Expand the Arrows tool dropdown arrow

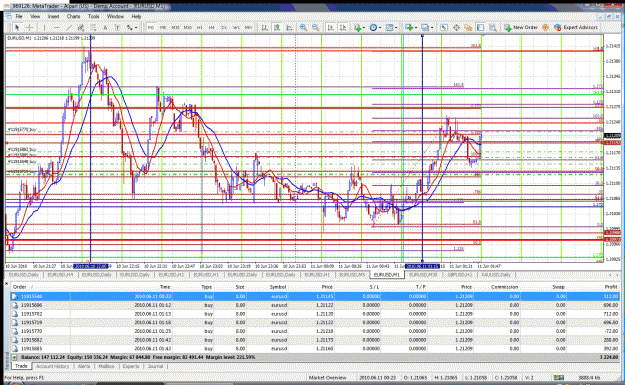coord(136,28)
